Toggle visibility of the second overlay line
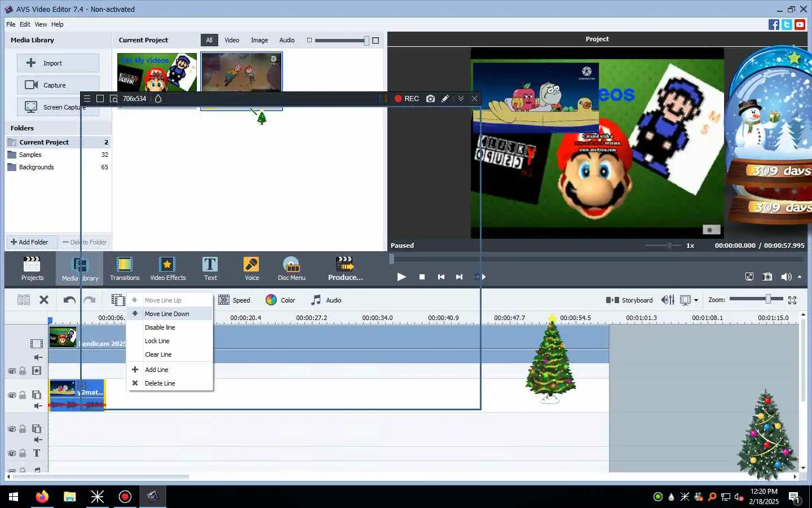The image size is (812, 508). click(11, 429)
